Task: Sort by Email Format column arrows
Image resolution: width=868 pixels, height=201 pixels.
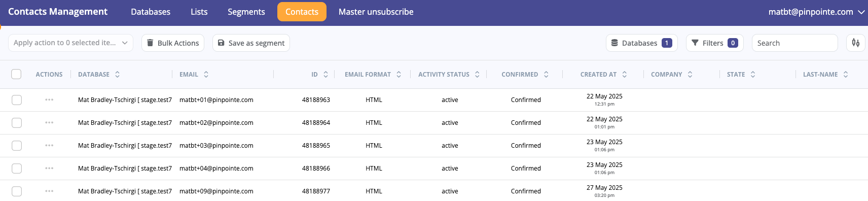Action: point(399,75)
